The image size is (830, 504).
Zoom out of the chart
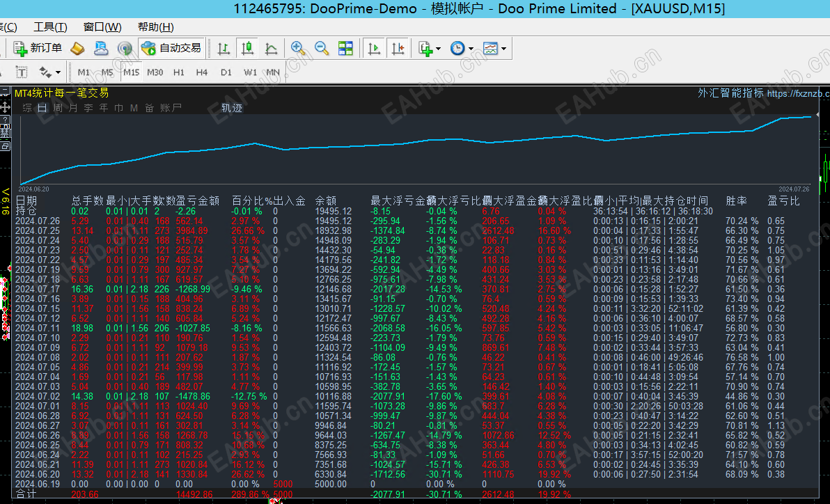tap(322, 49)
